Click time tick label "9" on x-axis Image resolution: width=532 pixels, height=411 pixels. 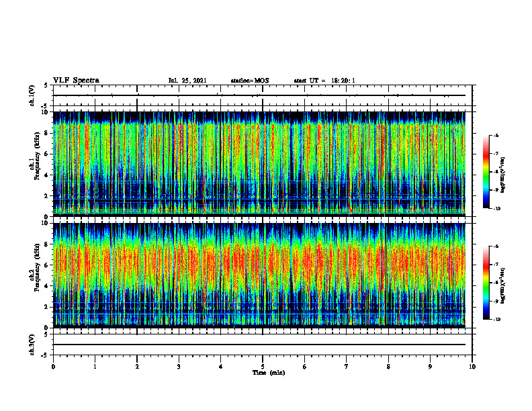(430, 367)
